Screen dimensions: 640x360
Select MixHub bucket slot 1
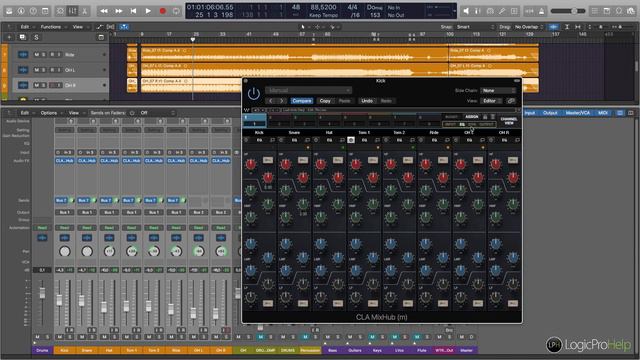coord(254,120)
